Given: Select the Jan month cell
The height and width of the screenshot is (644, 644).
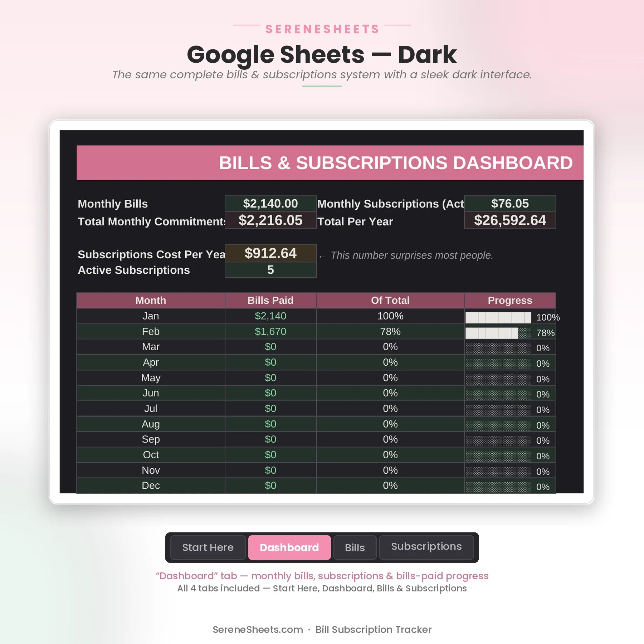Looking at the screenshot, I should tap(151, 316).
